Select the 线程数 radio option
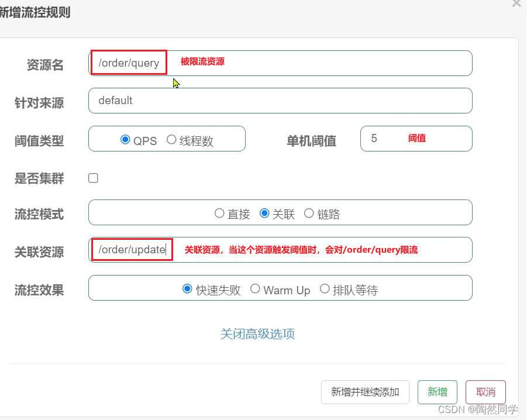 click(x=171, y=139)
